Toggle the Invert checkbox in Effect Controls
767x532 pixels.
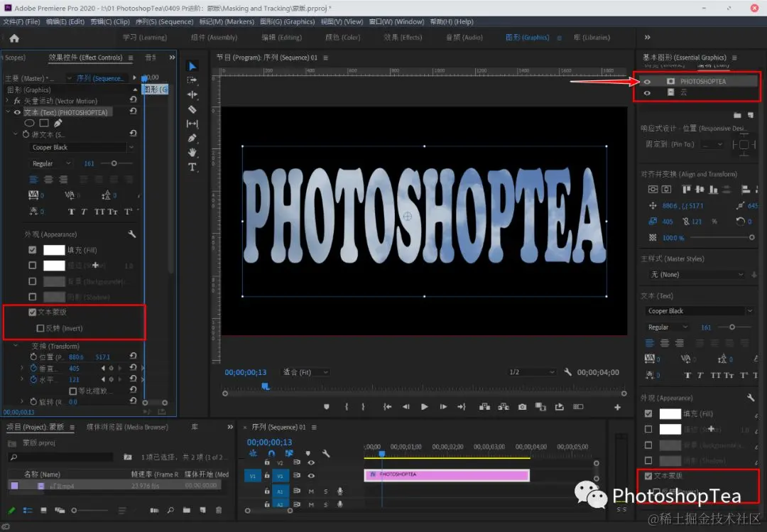point(40,328)
